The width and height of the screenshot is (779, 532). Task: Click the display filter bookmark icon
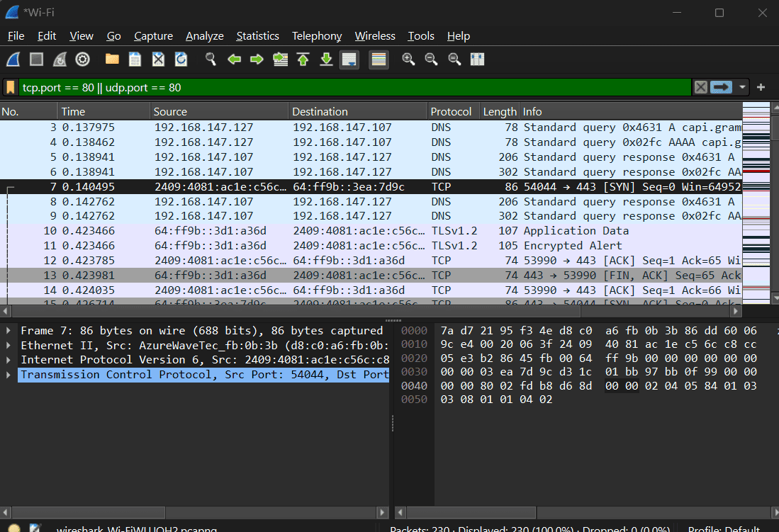pyautogui.click(x=11, y=87)
